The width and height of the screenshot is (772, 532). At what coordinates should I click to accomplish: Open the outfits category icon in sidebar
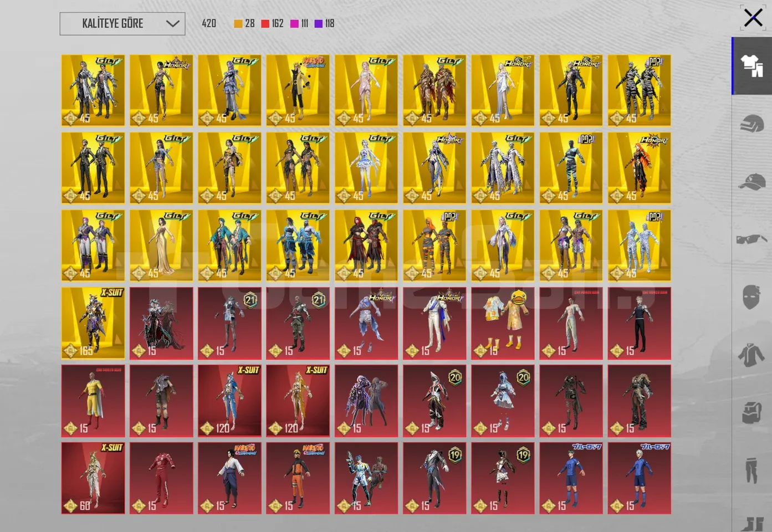752,66
